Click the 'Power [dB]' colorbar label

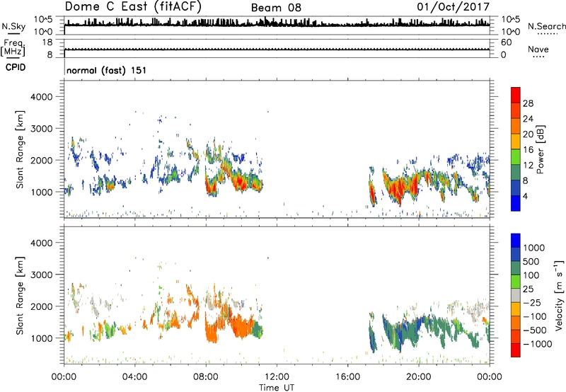coord(541,149)
